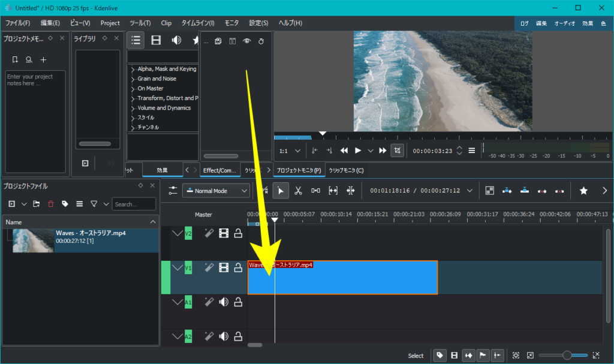
Task: Click the 編集 workspace layout button
Action: (x=541, y=23)
